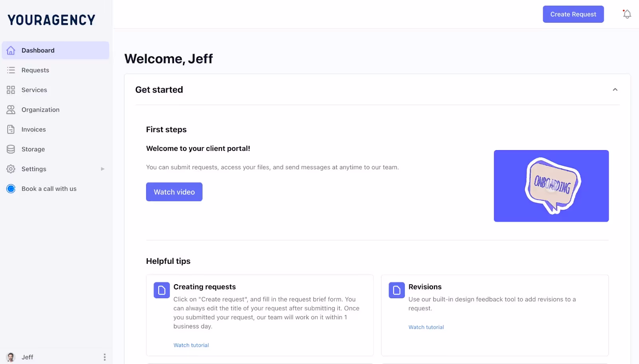Collapse the Get started section
The image size is (639, 364).
[615, 90]
